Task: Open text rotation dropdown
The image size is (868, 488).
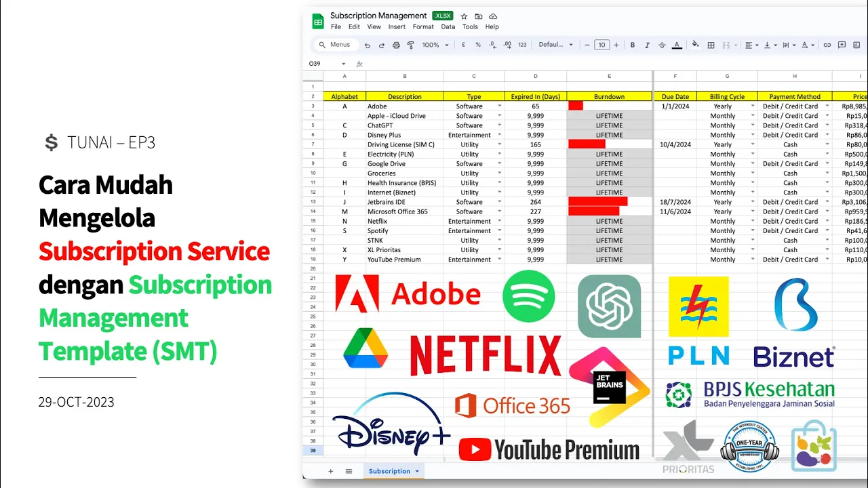Action: 808,45
